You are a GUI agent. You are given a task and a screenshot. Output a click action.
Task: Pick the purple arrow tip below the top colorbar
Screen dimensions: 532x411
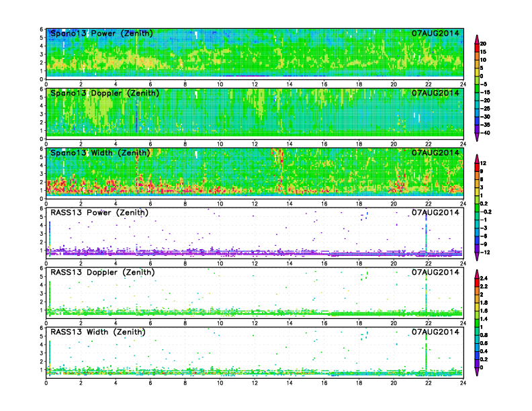coord(477,138)
